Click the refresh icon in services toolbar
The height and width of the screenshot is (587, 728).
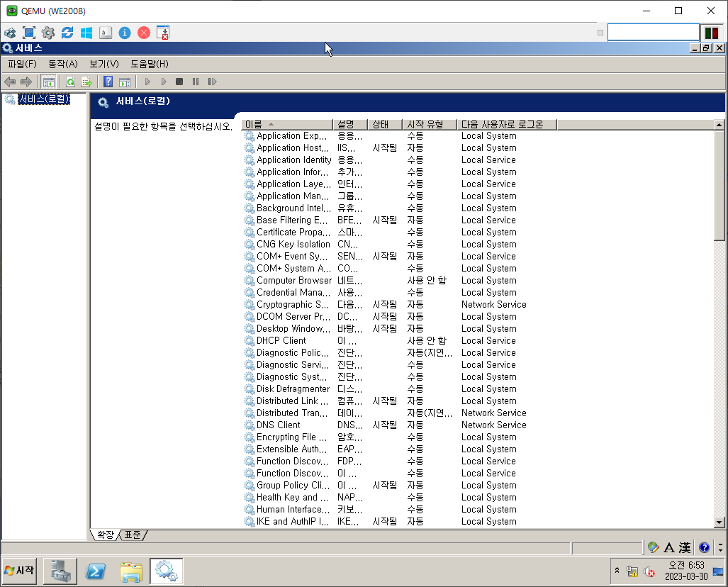pos(71,82)
